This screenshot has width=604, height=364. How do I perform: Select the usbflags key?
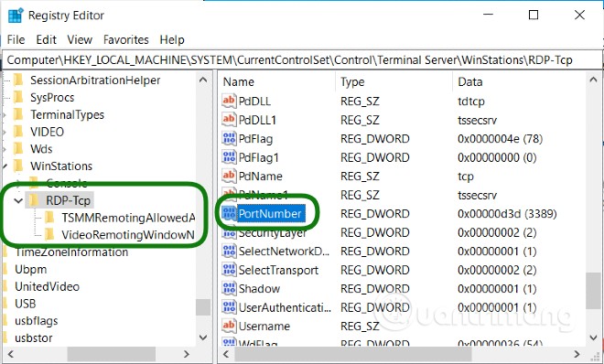[x=37, y=320]
